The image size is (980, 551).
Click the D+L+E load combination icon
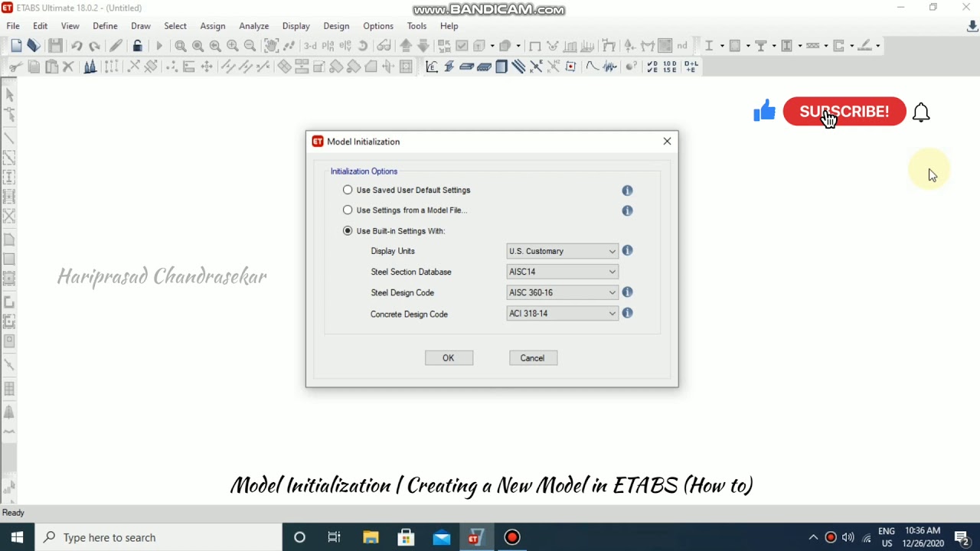click(691, 67)
